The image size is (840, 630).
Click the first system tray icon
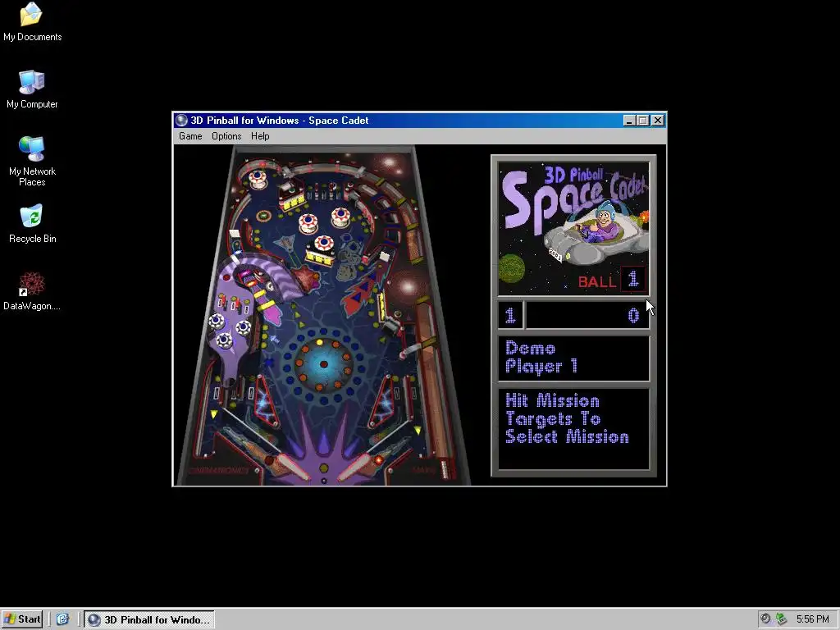click(765, 619)
